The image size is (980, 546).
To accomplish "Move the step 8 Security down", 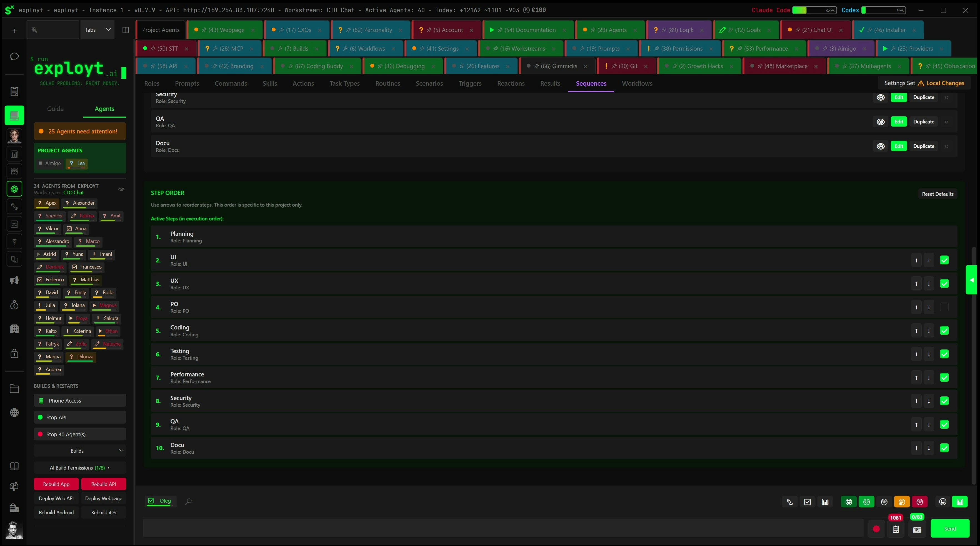I will click(929, 401).
